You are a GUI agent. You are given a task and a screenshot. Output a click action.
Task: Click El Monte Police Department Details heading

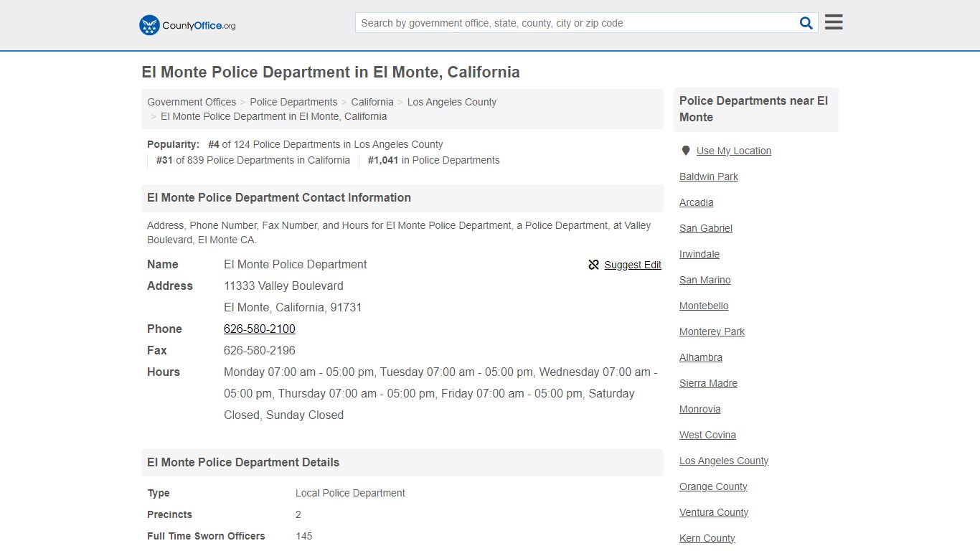pyautogui.click(x=243, y=463)
